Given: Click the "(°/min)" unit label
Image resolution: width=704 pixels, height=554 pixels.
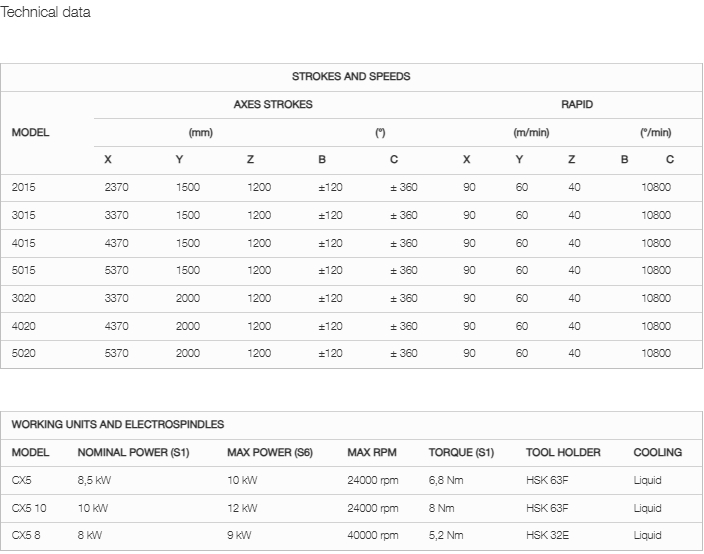Looking at the screenshot, I should click(656, 132).
